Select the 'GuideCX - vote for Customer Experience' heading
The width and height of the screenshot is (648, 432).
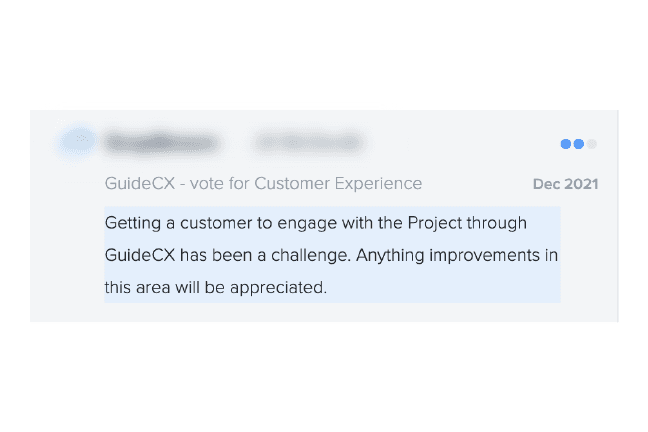click(x=263, y=184)
